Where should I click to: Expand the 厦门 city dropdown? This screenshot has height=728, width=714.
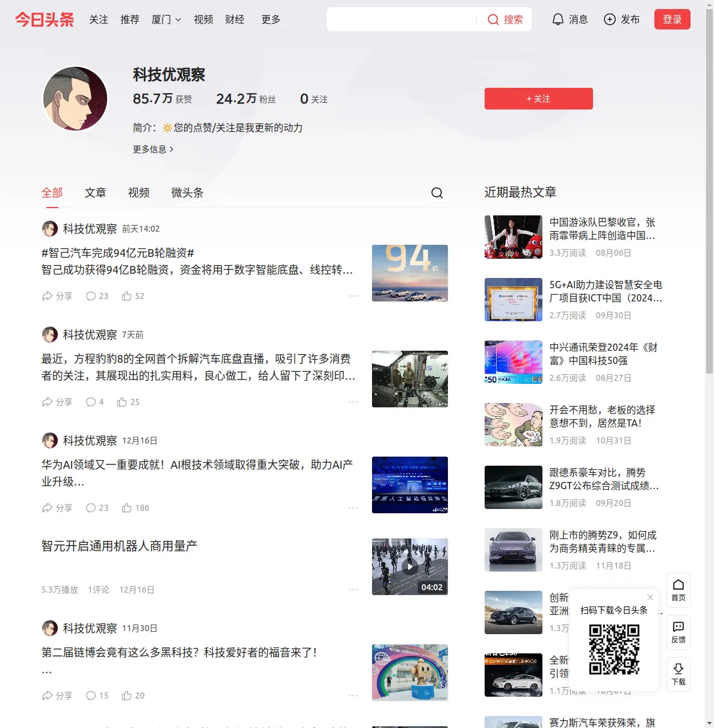(166, 19)
